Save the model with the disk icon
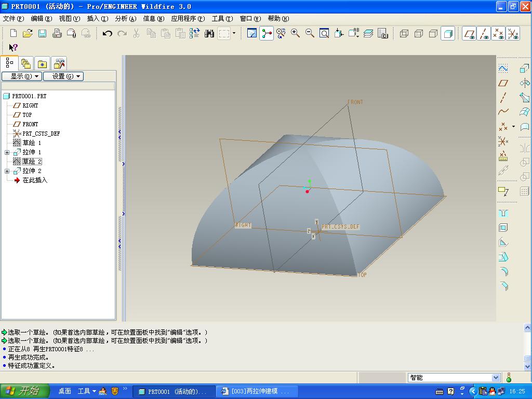The image size is (532, 399). [x=42, y=33]
